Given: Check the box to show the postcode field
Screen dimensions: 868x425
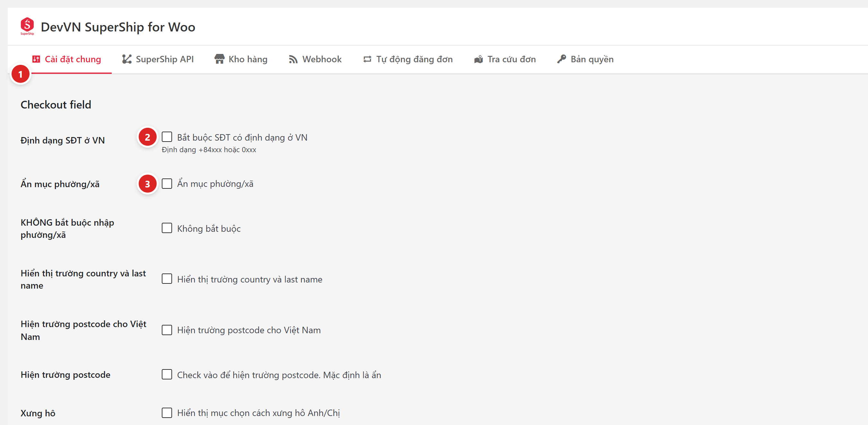Looking at the screenshot, I should pos(167,375).
